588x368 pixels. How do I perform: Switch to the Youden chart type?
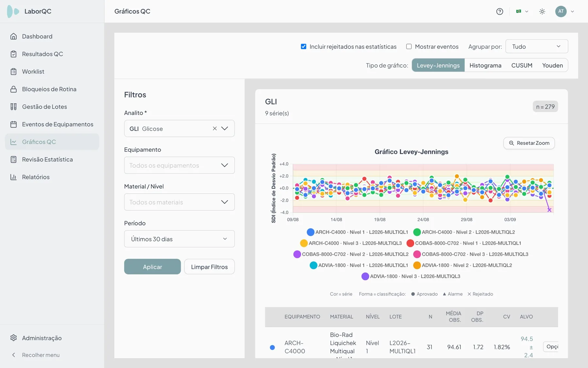[552, 65]
